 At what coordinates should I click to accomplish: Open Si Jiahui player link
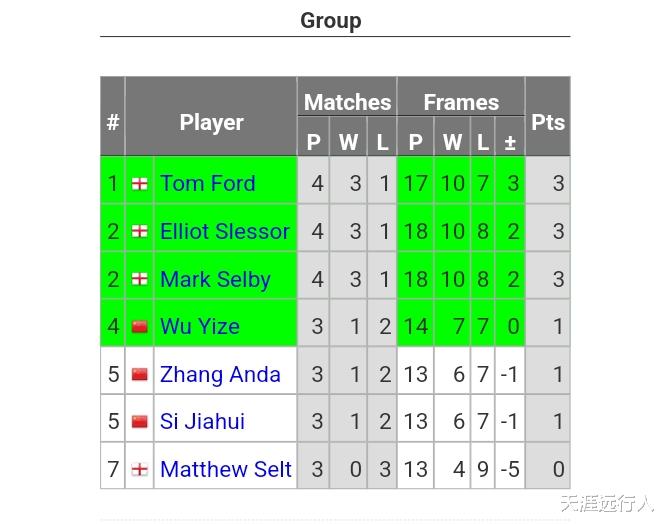tap(202, 421)
